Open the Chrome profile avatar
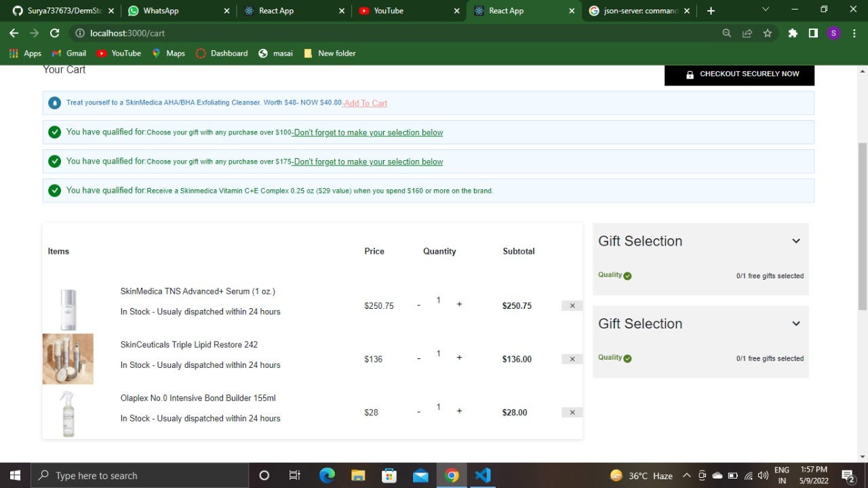 (x=833, y=33)
